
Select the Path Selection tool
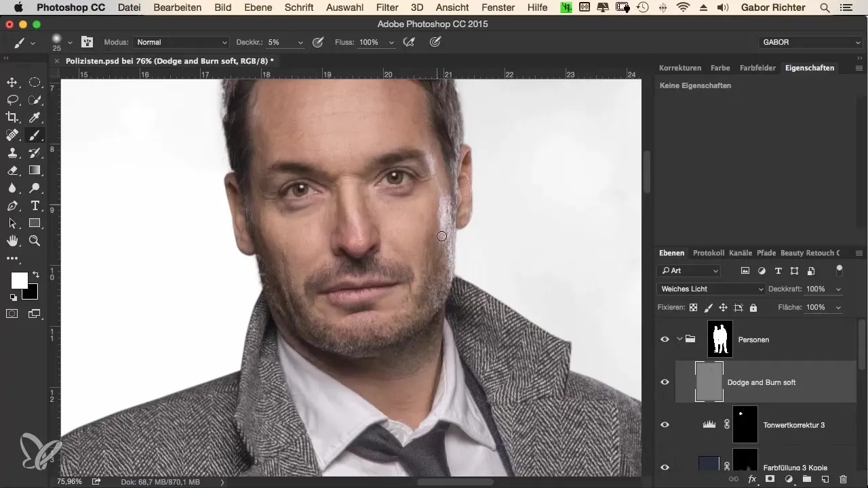[x=12, y=223]
